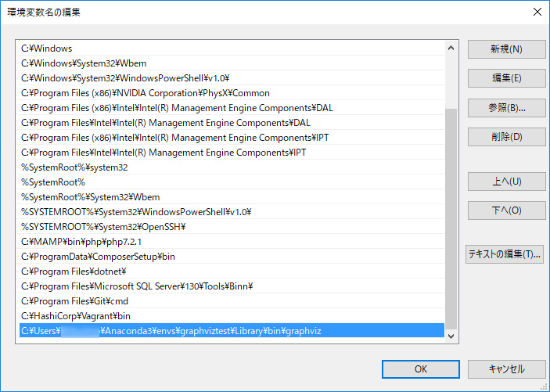Move entry down with 下へ(O)

point(506,210)
